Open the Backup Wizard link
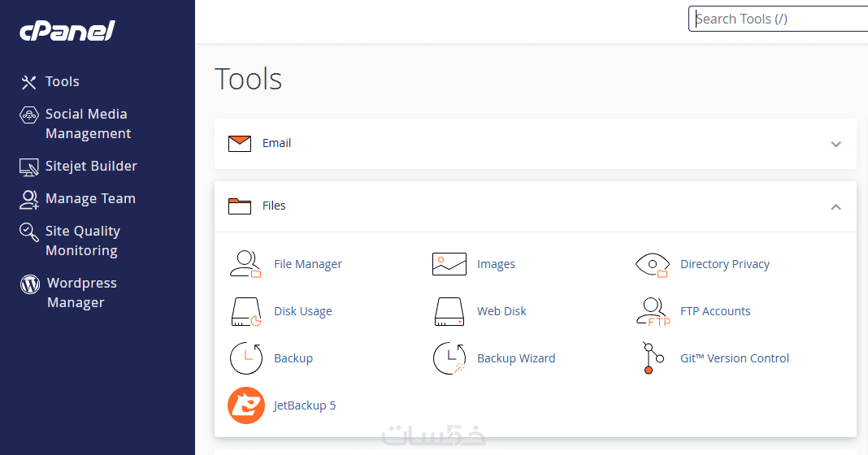Screen dimensions: 868x455 (516, 358)
